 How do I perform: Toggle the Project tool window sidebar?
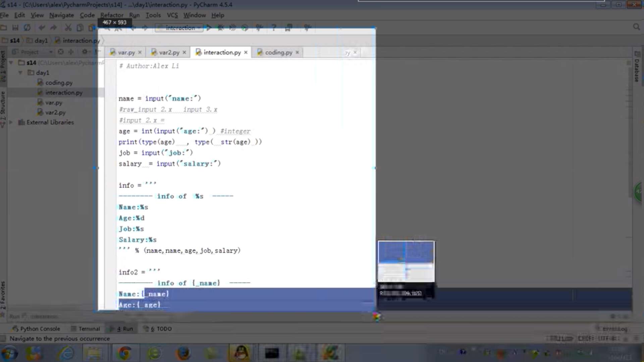3,65
